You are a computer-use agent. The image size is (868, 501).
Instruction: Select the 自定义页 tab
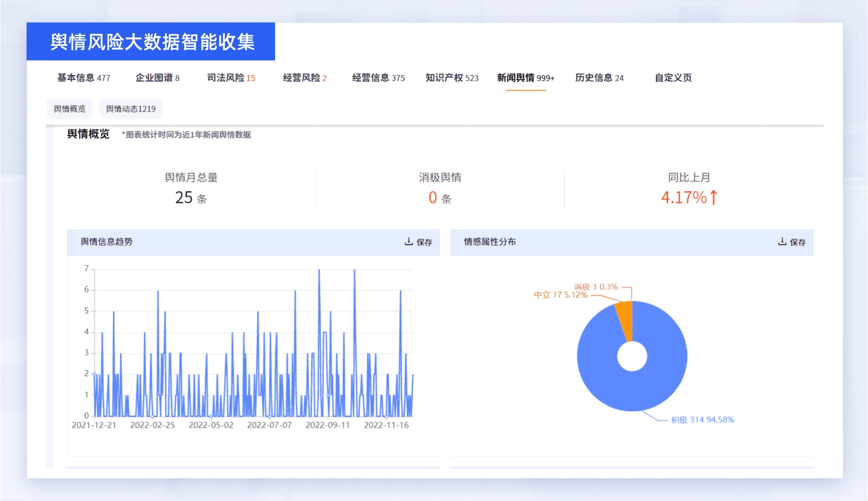[x=673, y=78]
